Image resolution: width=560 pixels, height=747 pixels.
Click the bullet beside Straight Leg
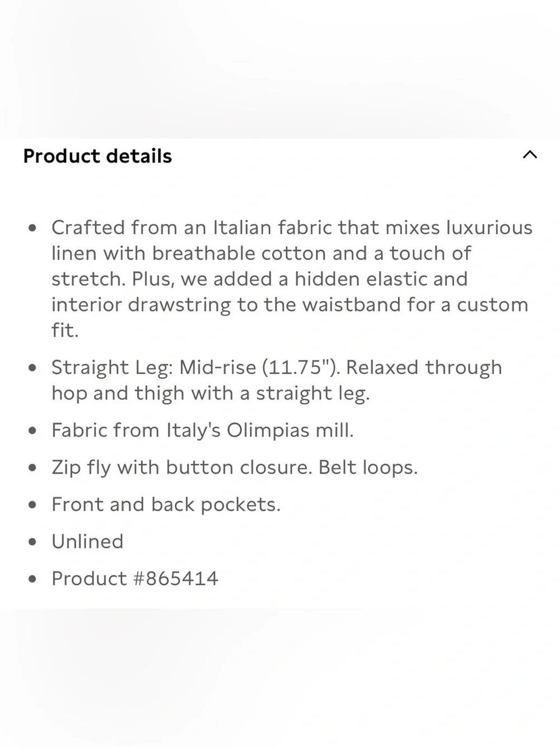(x=32, y=368)
